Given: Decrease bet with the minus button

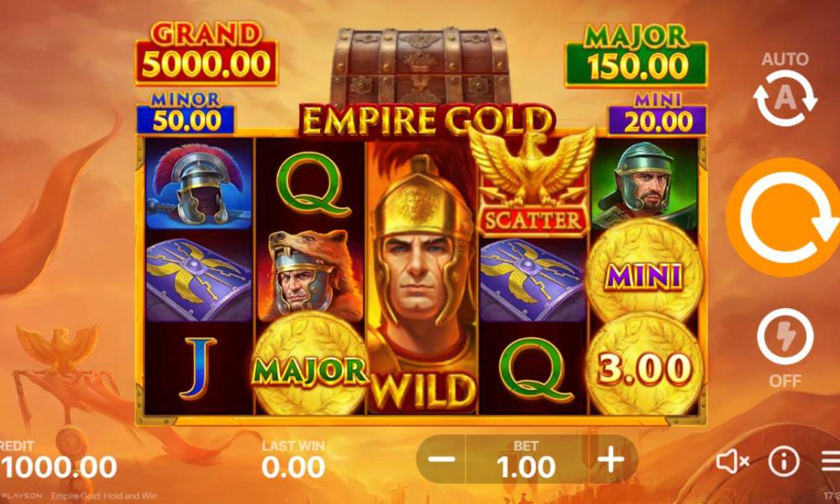Looking at the screenshot, I should (x=442, y=459).
